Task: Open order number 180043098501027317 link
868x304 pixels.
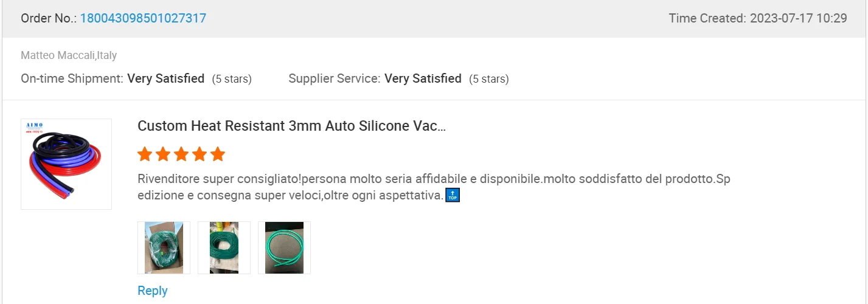Action: [x=143, y=18]
